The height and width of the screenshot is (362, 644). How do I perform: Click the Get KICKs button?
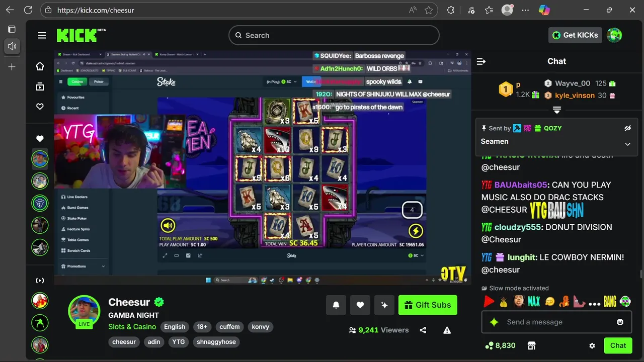(575, 35)
